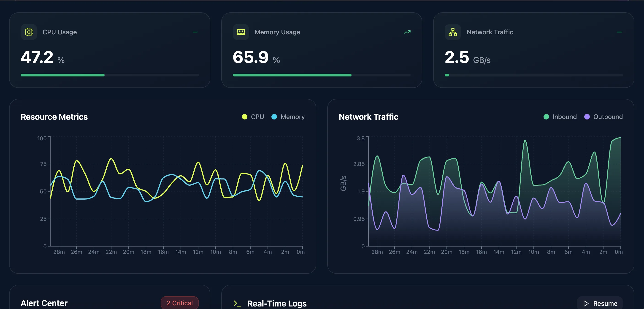Click the CPU chip icon on CPU Usage card
Viewport: 644px width, 309px height.
tap(29, 32)
